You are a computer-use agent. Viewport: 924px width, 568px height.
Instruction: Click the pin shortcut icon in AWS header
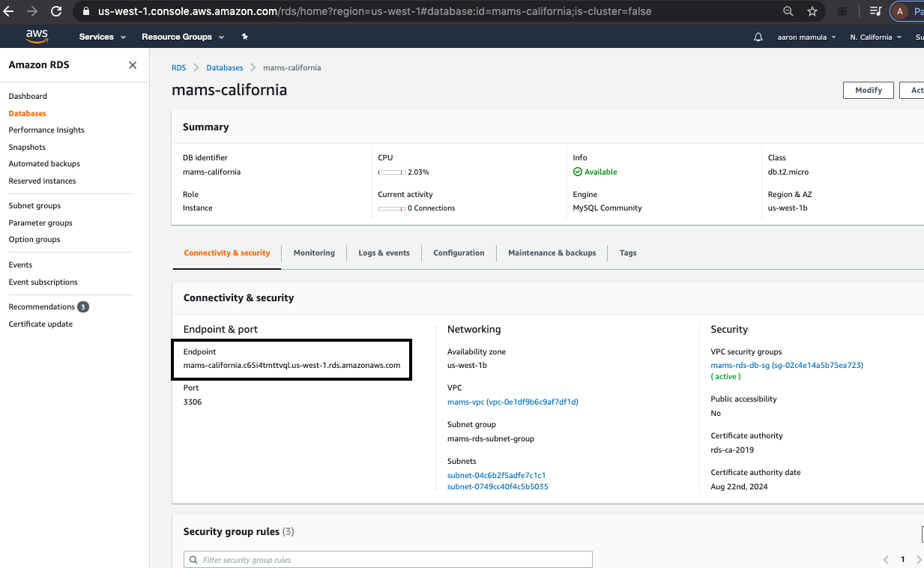click(244, 37)
